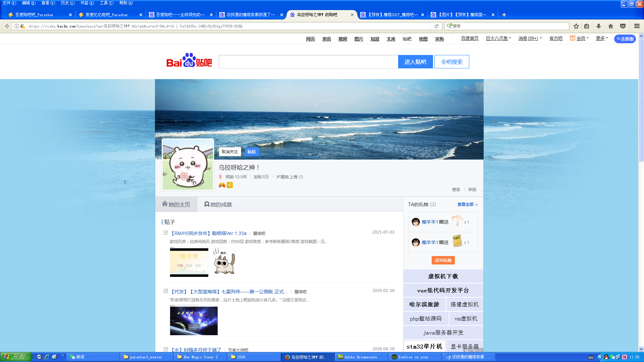Open 微信 from the taskbar
The image size is (644, 362).
93,357
